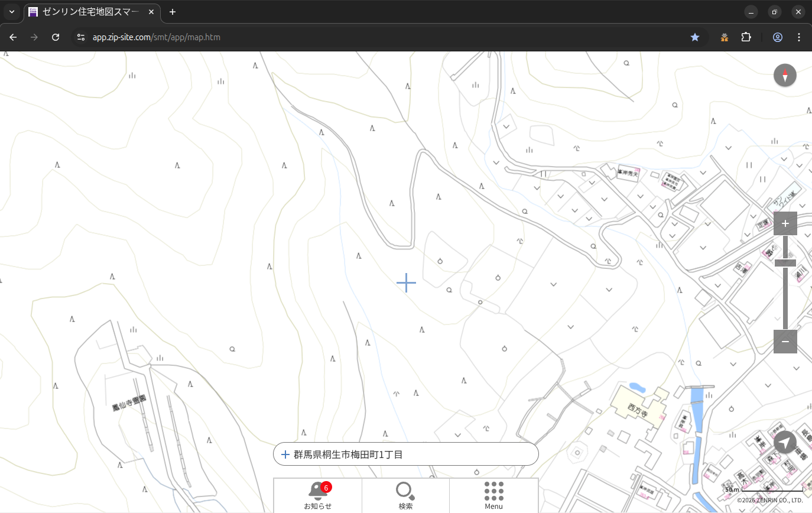Open the Chrome three-dot menu
812x513 pixels.
click(799, 37)
